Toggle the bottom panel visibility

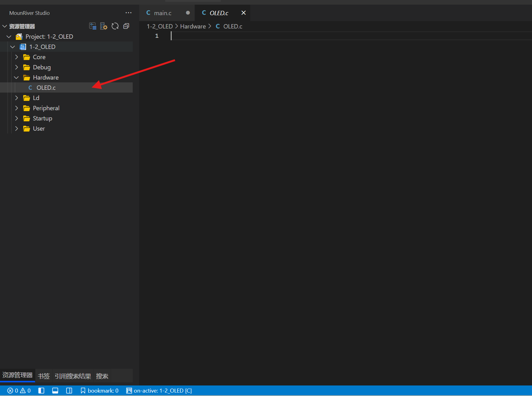pos(55,391)
